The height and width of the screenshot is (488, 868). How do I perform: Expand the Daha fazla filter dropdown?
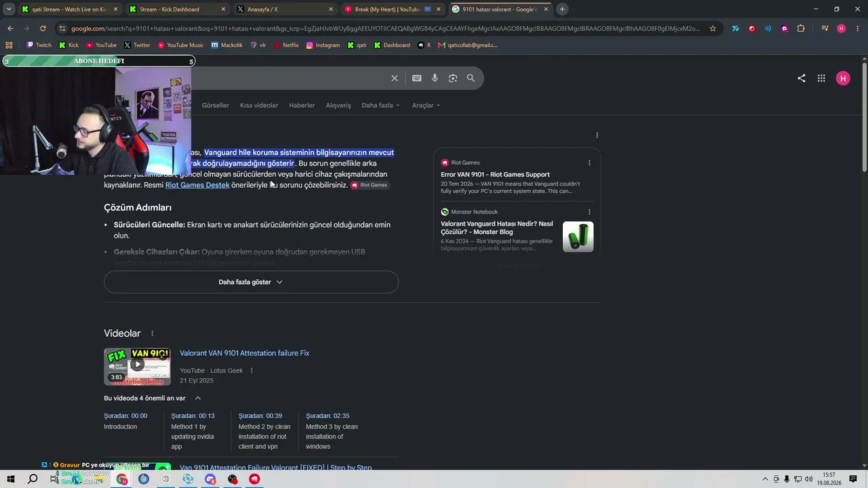[380, 105]
